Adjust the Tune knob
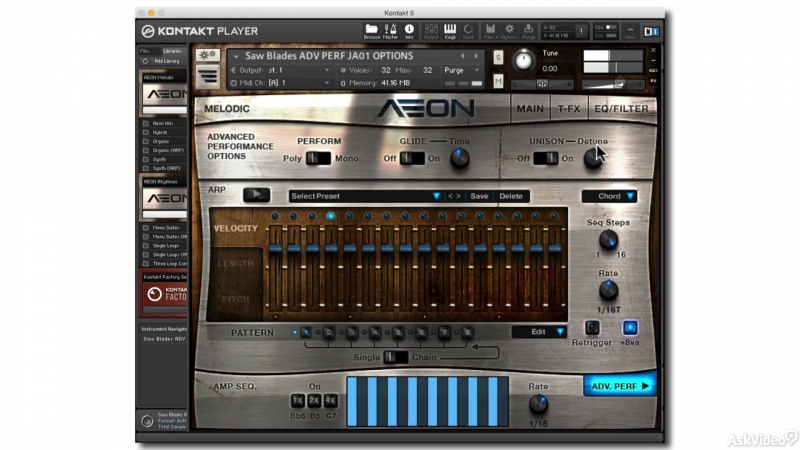Screen dimensions: 800x450 click(x=523, y=61)
